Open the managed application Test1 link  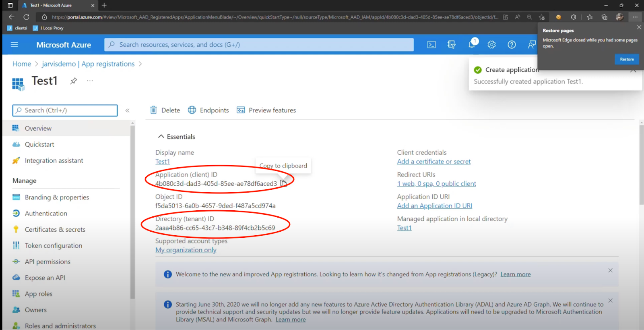tap(404, 228)
